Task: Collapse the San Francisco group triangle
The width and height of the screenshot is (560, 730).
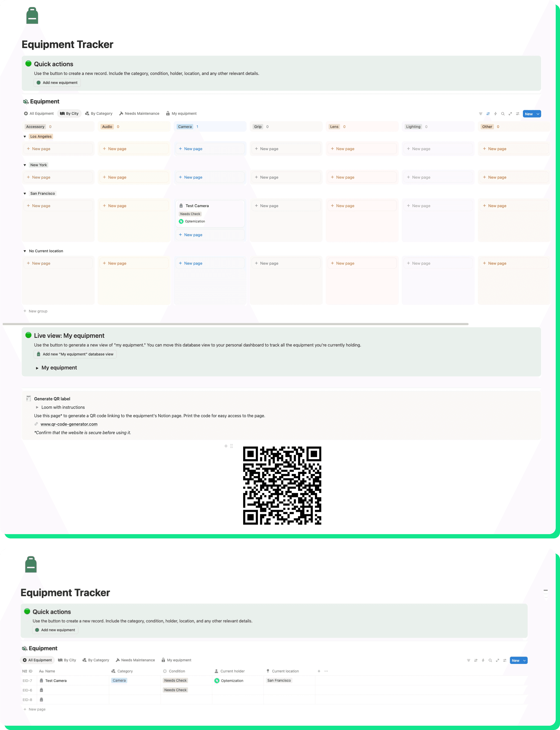Action: coord(25,194)
